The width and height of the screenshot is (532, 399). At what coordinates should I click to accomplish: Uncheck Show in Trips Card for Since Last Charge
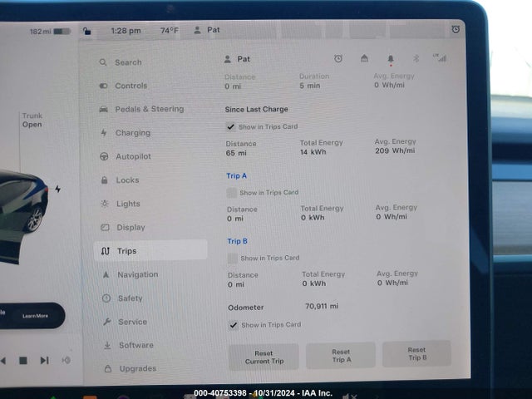pyautogui.click(x=231, y=127)
